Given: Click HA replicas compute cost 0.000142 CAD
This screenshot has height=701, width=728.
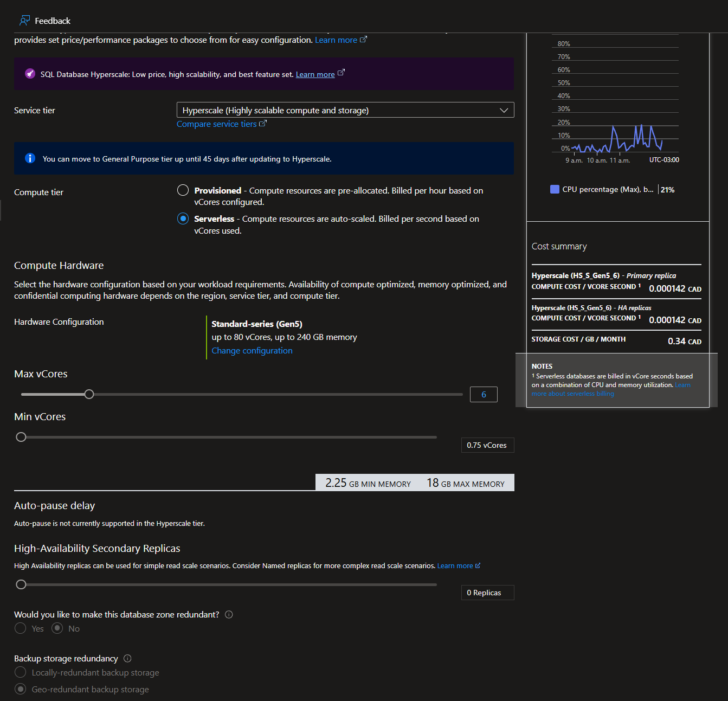Looking at the screenshot, I should coord(675,320).
